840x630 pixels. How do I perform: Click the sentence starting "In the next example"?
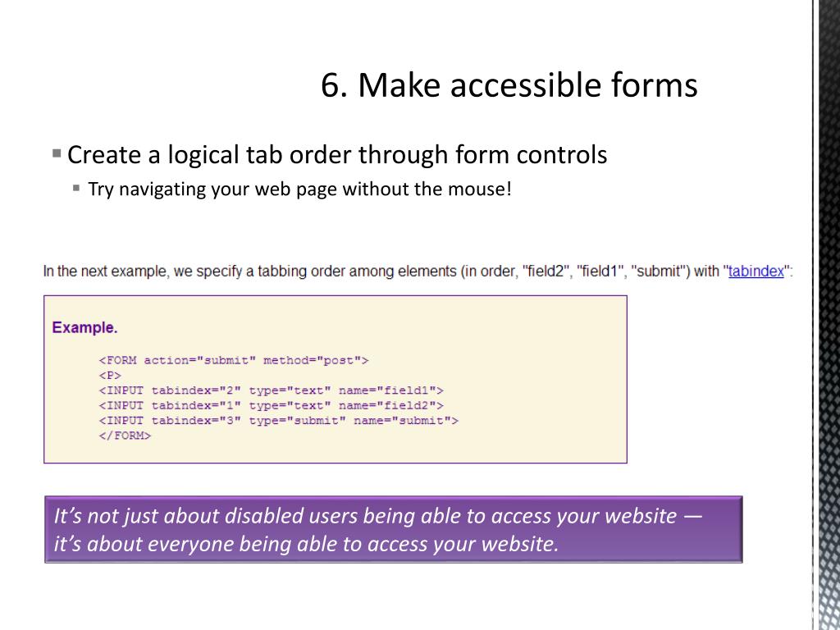pyautogui.click(x=418, y=271)
